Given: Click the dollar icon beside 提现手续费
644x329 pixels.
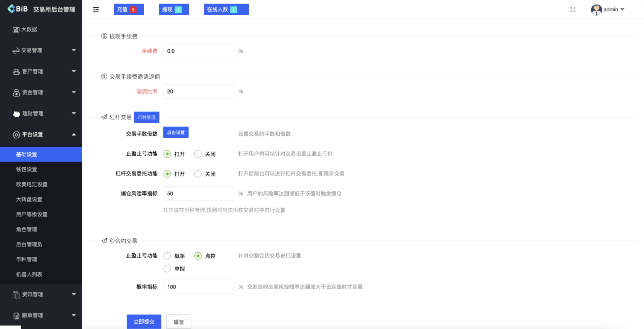Looking at the screenshot, I should [x=104, y=36].
